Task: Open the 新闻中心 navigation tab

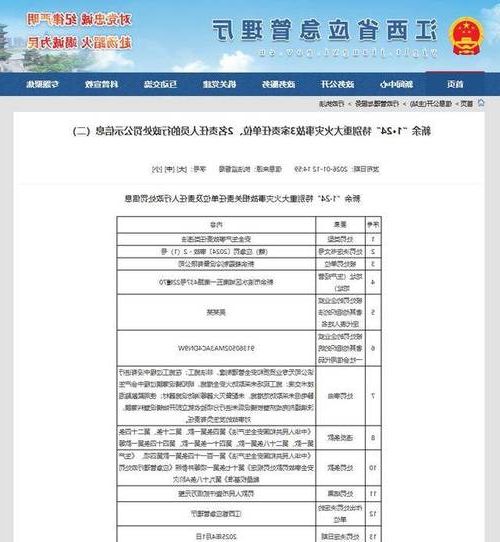Action: pyautogui.click(x=396, y=84)
